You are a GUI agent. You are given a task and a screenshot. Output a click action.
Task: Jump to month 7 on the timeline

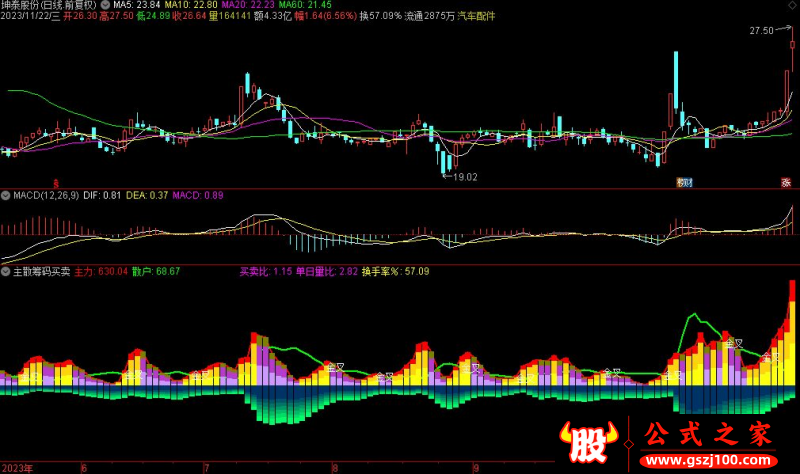tap(207, 468)
